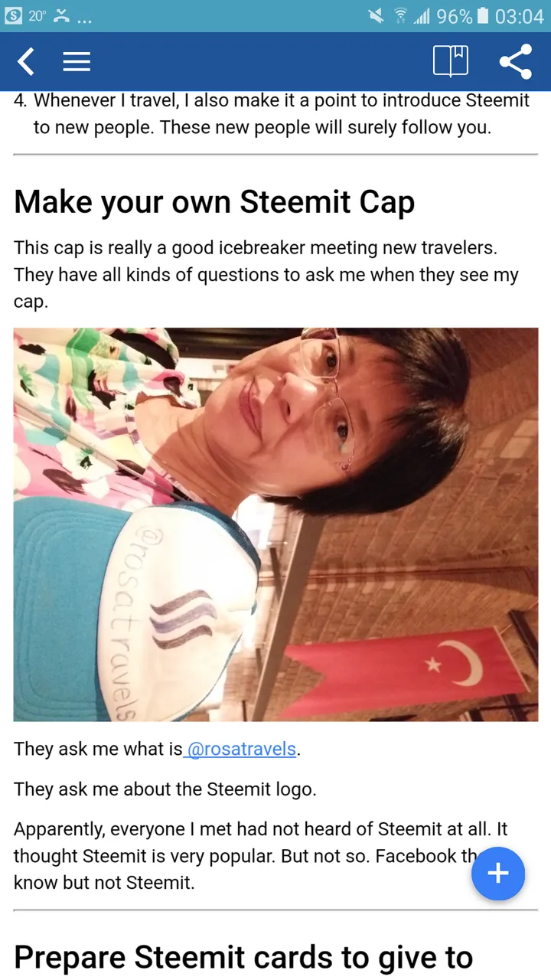Tap the muted sound status icon
Viewport: 551px width, 980px height.
pos(376,16)
